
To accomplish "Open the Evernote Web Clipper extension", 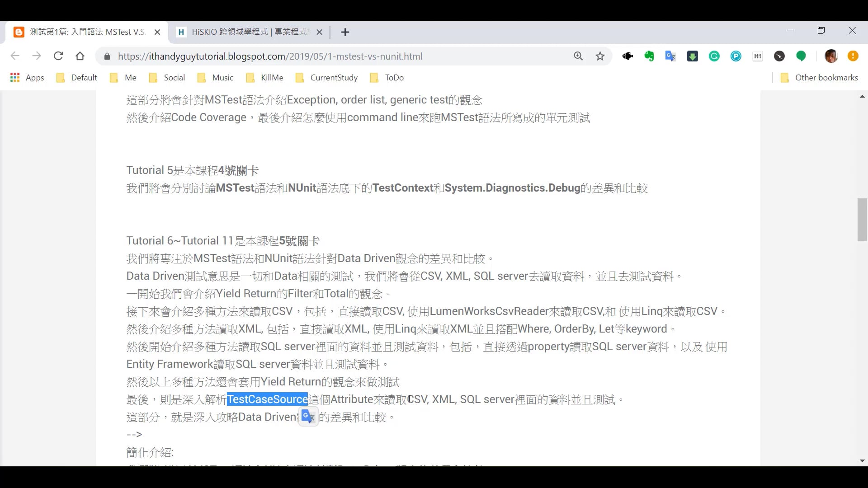I will pyautogui.click(x=649, y=56).
